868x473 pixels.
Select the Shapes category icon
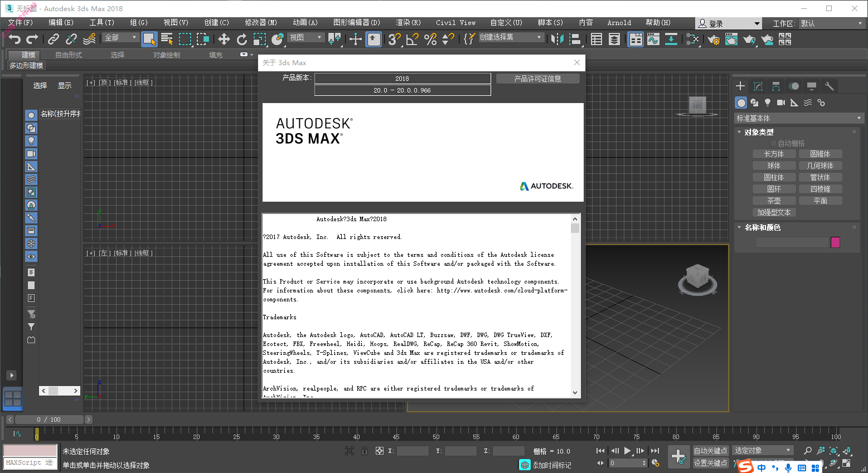pyautogui.click(x=754, y=103)
